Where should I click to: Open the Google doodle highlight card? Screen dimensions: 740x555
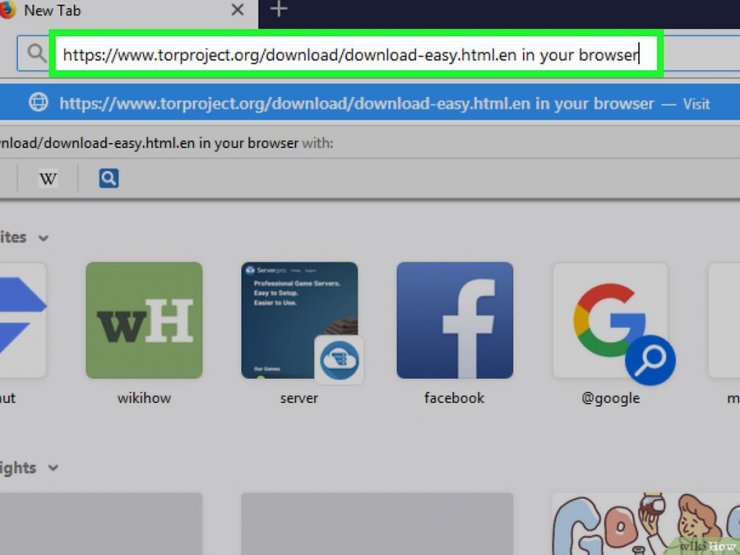646,524
